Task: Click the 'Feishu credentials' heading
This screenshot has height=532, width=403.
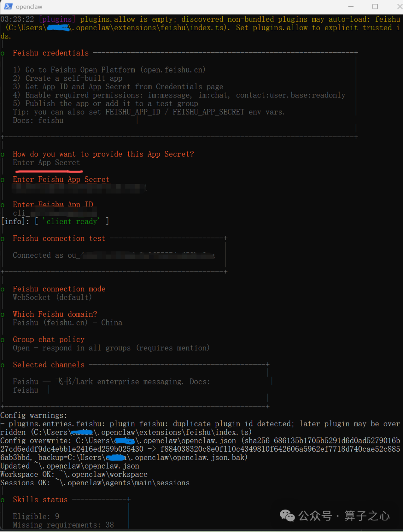Action: point(51,53)
